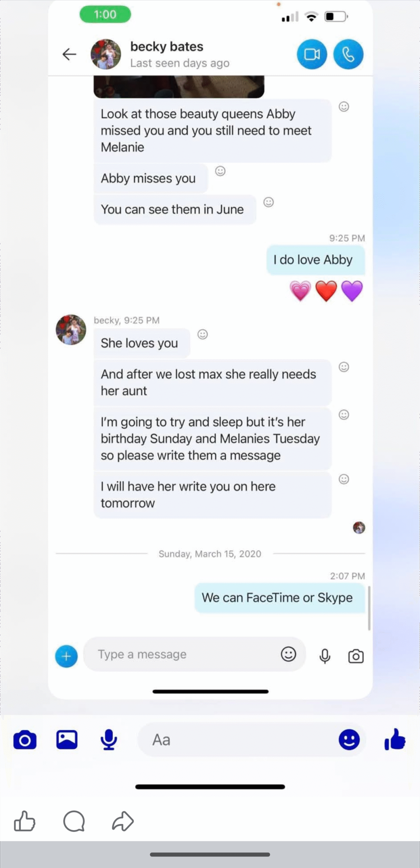This screenshot has height=868, width=420.
Task: Like the post with outlined thumbs-up
Action: pyautogui.click(x=25, y=821)
